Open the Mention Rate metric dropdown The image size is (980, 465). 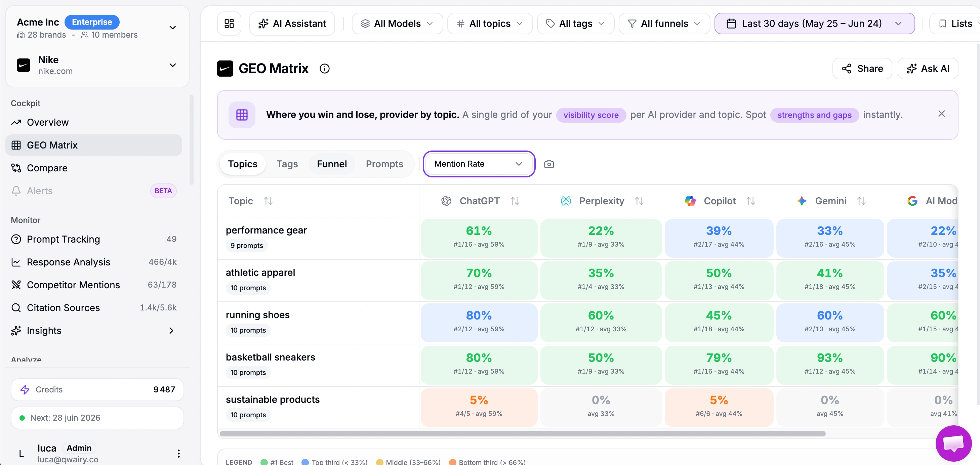click(479, 164)
